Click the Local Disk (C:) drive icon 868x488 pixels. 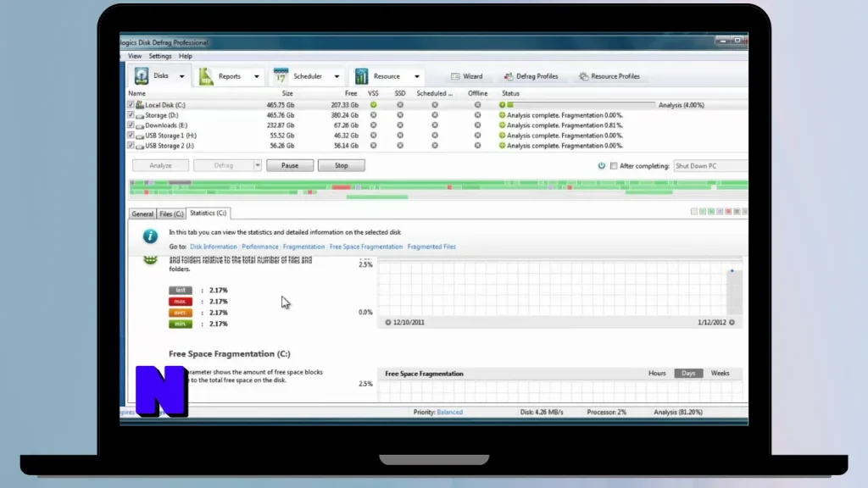[140, 104]
